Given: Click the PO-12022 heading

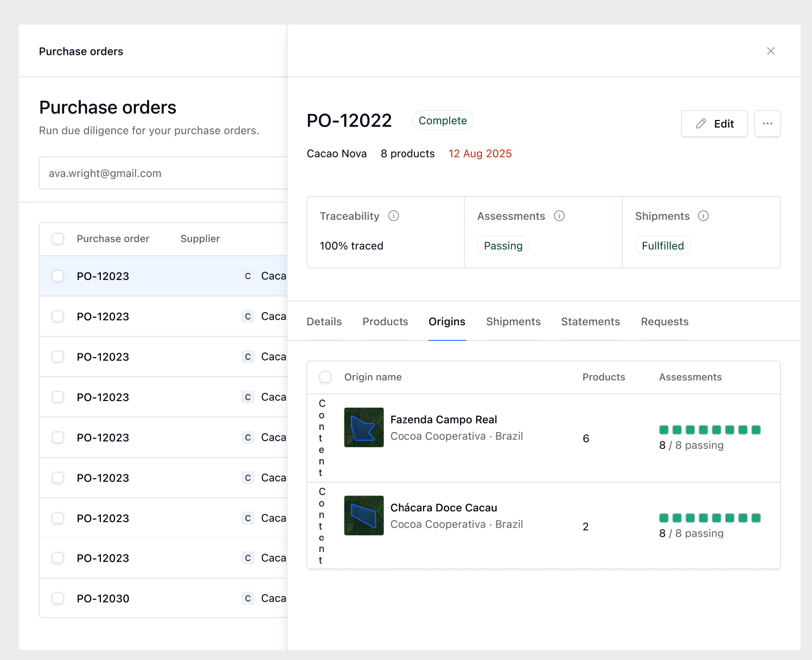Looking at the screenshot, I should click(349, 120).
